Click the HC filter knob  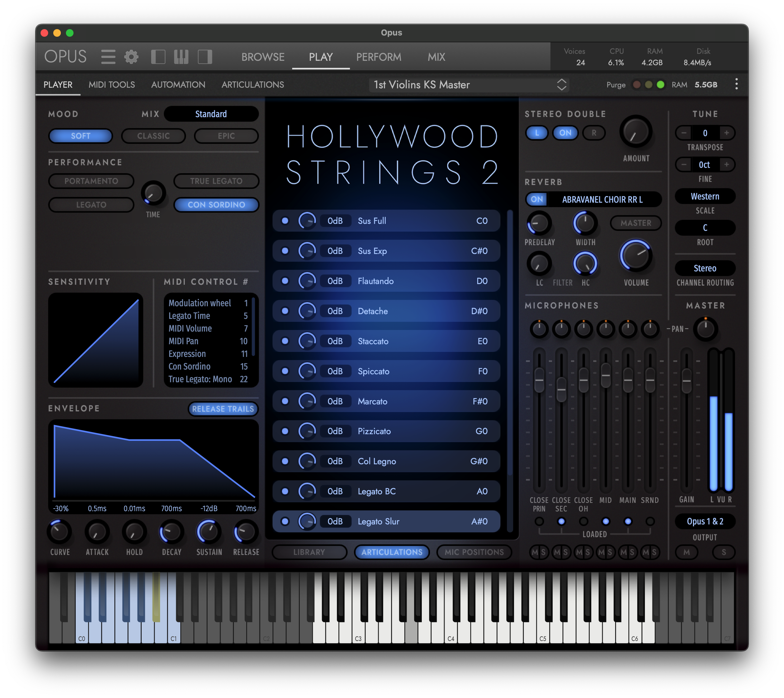(585, 263)
